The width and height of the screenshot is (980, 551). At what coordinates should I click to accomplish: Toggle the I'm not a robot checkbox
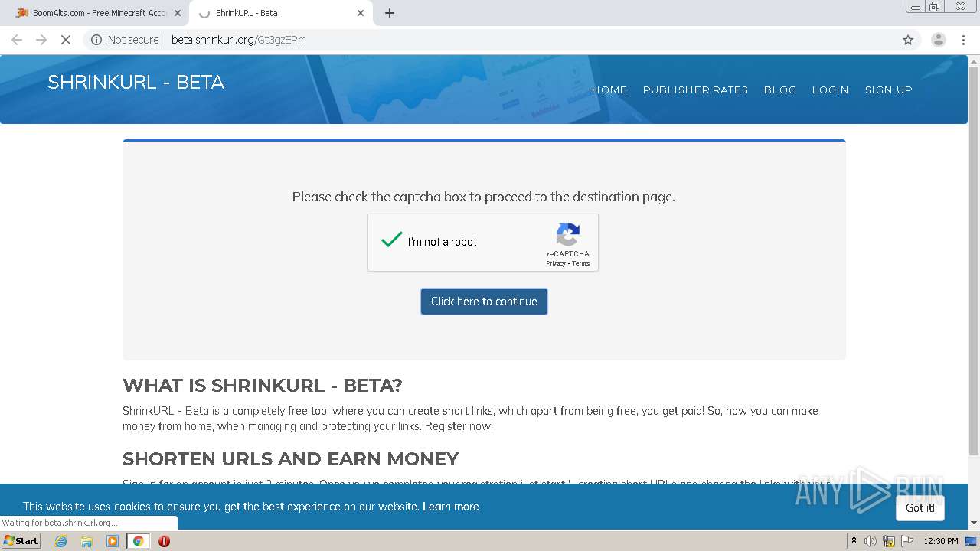[x=392, y=240]
